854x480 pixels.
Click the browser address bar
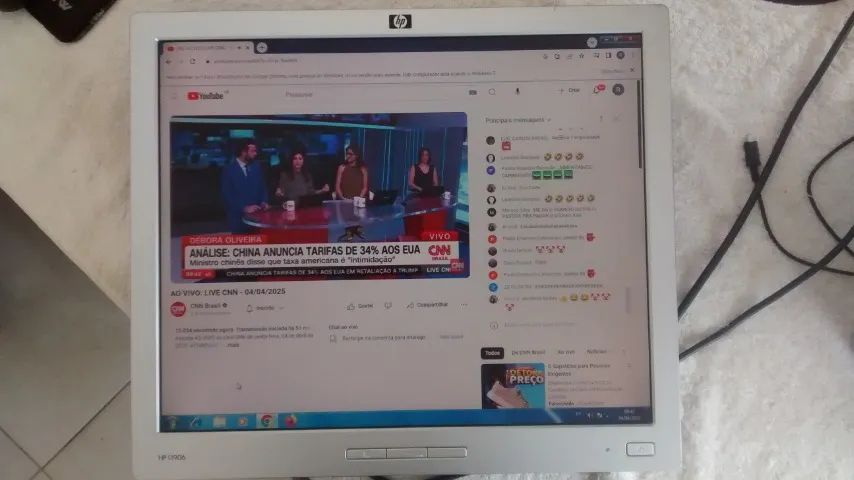tap(370, 60)
